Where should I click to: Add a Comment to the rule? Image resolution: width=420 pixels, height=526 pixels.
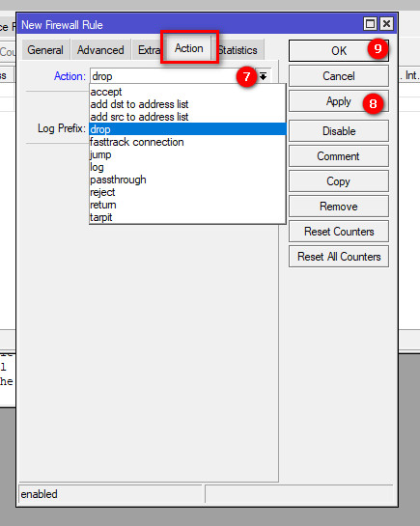[x=339, y=156]
